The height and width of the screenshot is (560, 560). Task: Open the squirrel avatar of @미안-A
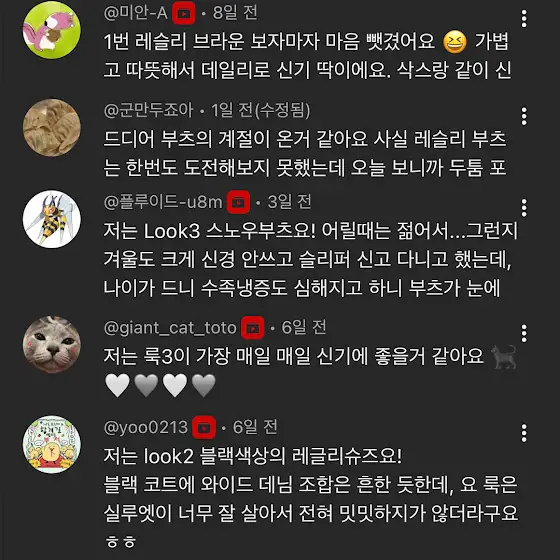pos(52,30)
